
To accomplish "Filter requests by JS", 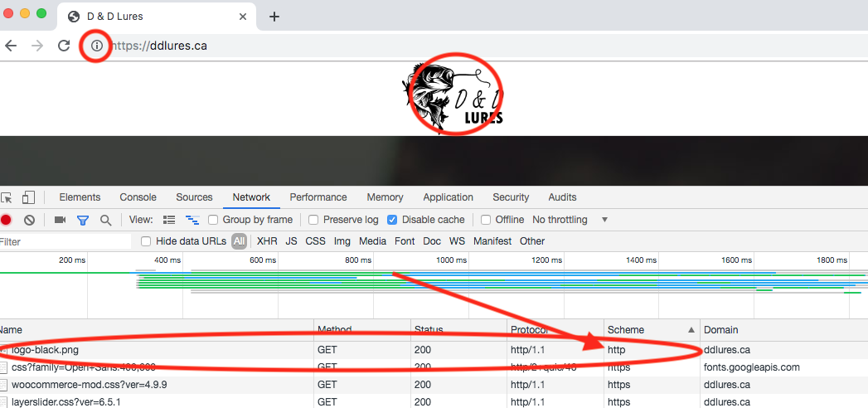I will click(x=291, y=241).
